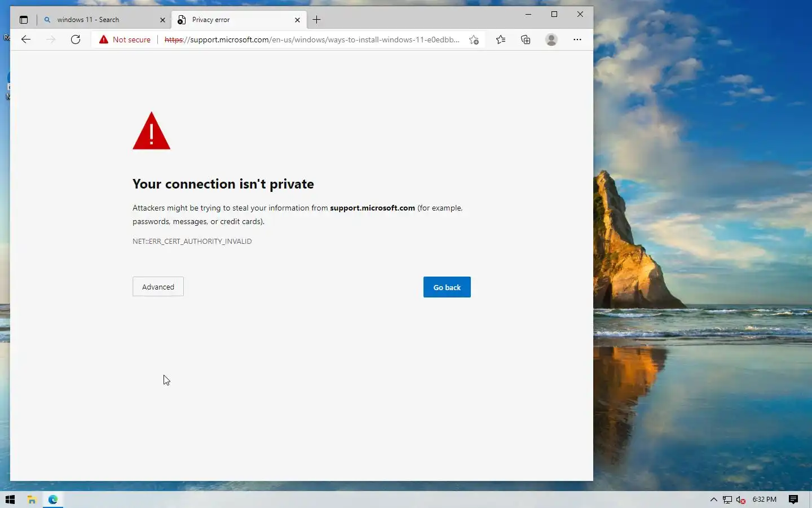Open the Action Center notifications icon
Screen dimensions: 812x508
pos(793,500)
